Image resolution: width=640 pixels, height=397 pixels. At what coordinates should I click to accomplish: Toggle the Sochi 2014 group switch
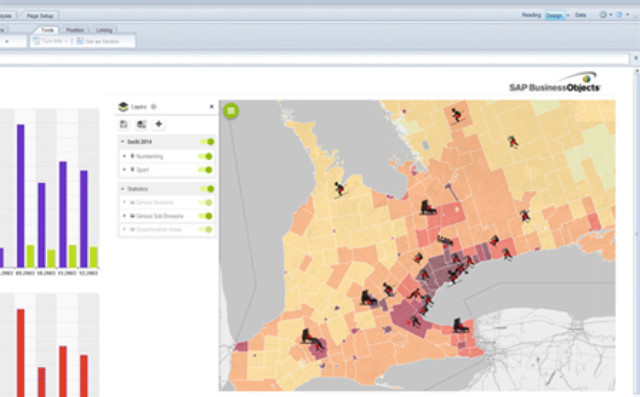pos(207,142)
